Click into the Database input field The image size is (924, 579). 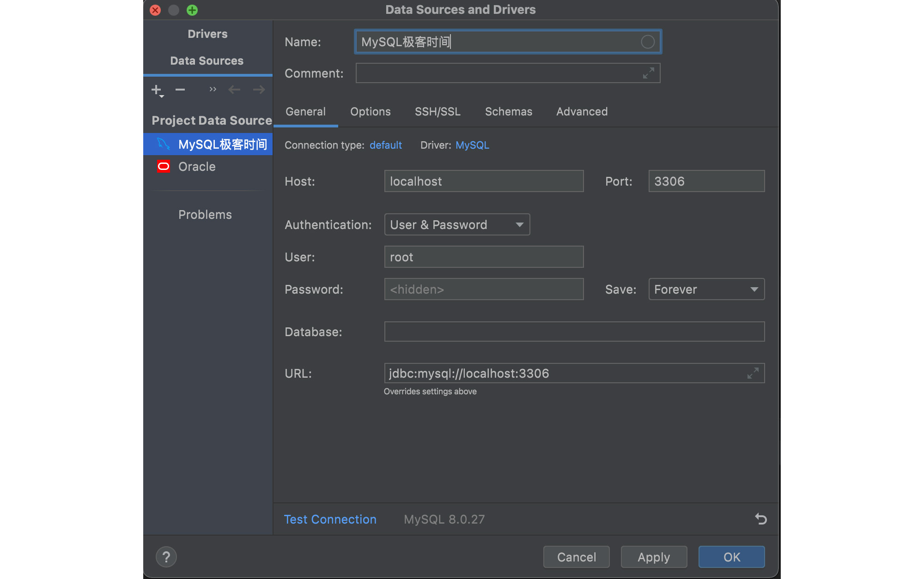click(x=574, y=332)
